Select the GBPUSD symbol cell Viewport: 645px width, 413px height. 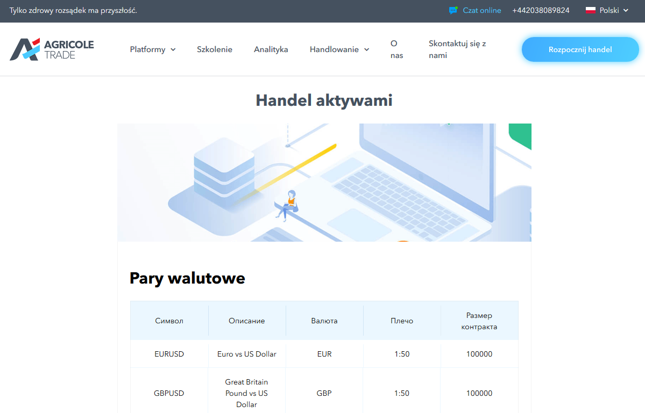169,393
